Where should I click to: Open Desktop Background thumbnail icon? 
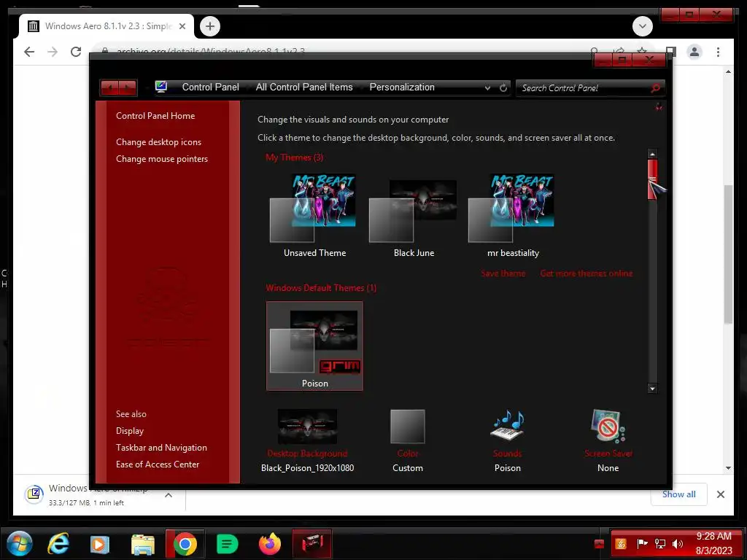point(307,426)
